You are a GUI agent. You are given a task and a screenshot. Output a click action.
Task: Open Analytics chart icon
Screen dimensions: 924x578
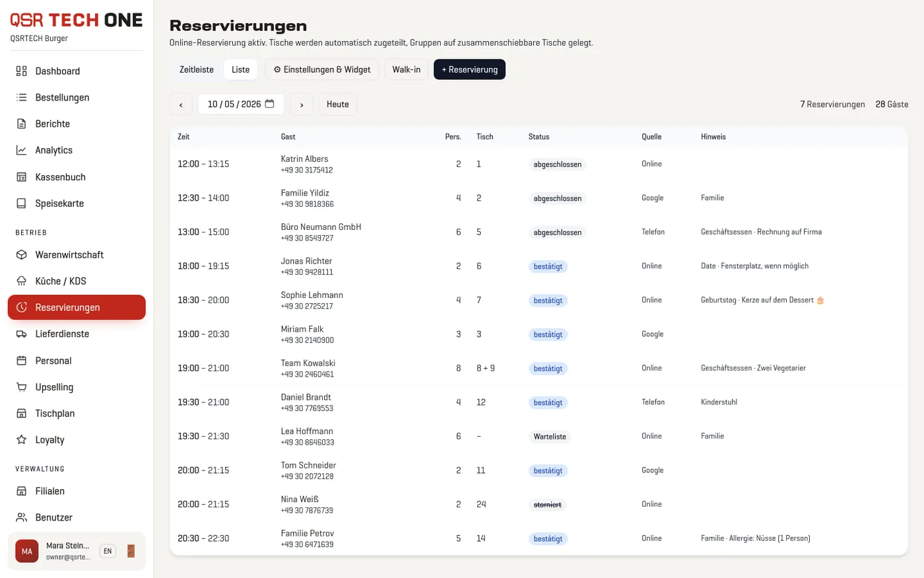[22, 150]
